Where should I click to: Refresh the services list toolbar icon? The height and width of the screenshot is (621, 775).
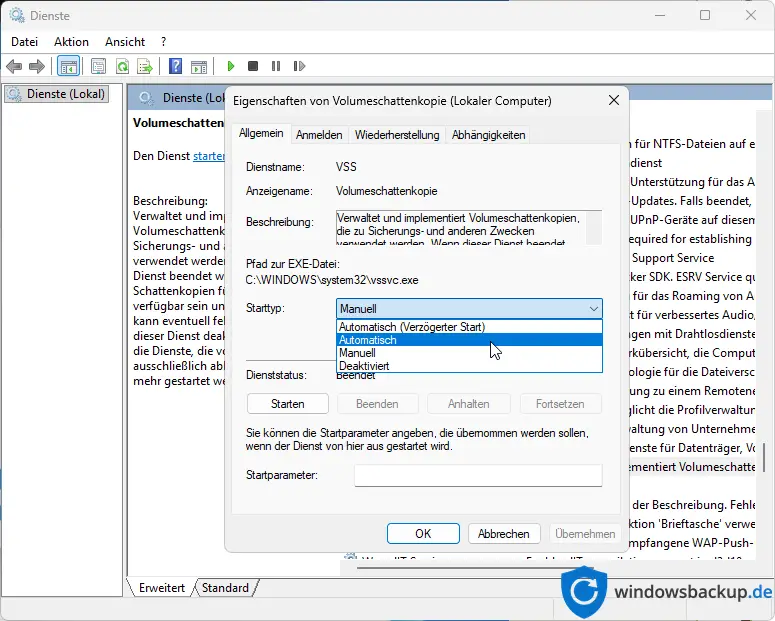pyautogui.click(x=122, y=66)
